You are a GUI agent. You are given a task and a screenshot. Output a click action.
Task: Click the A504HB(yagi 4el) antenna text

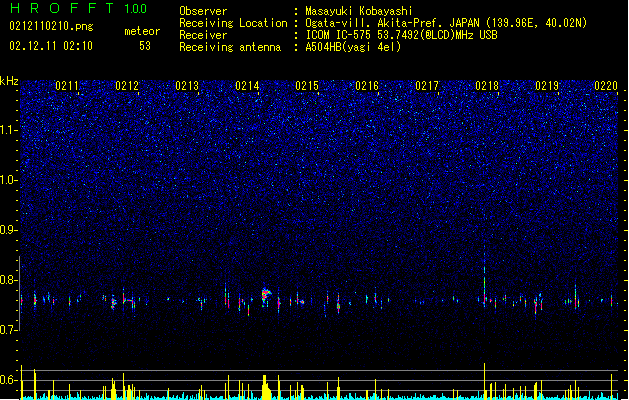pyautogui.click(x=353, y=47)
